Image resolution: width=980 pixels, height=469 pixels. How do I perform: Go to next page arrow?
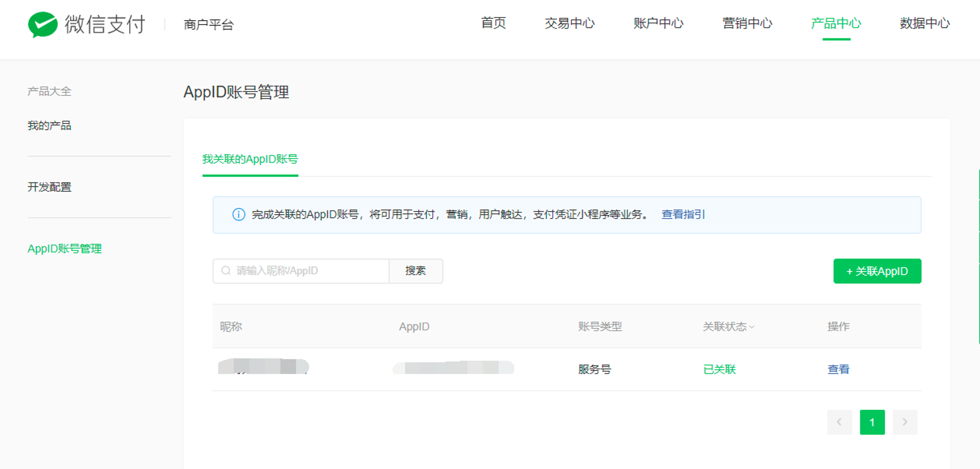point(905,422)
